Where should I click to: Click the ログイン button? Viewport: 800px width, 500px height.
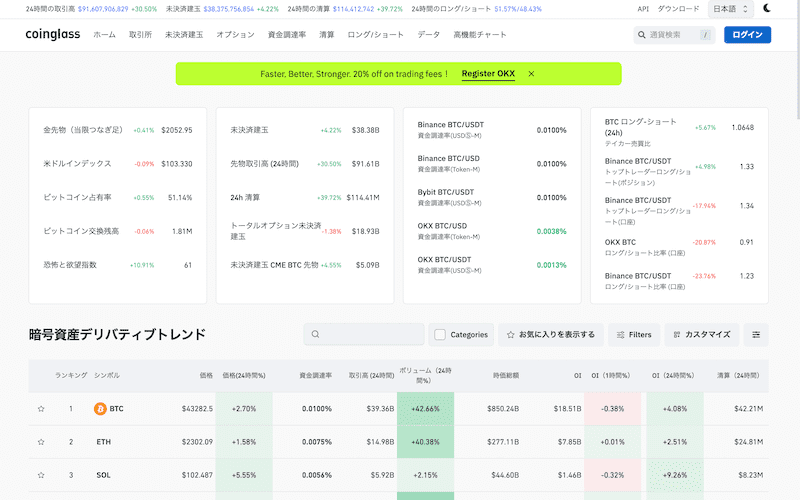point(747,35)
